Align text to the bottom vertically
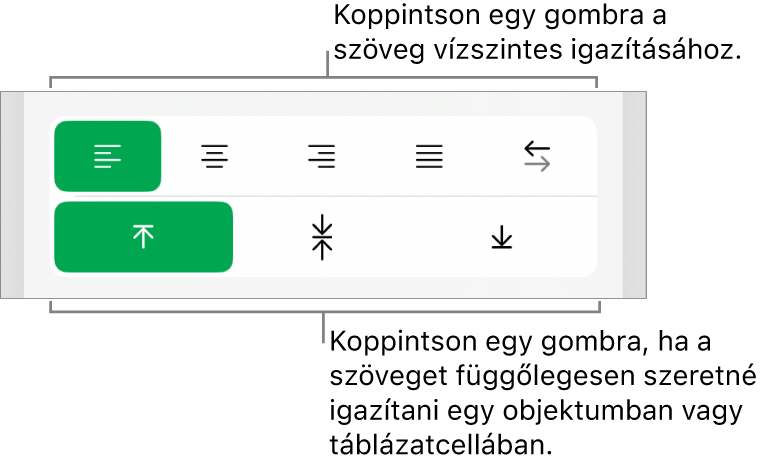The image size is (766, 471). coord(500,237)
